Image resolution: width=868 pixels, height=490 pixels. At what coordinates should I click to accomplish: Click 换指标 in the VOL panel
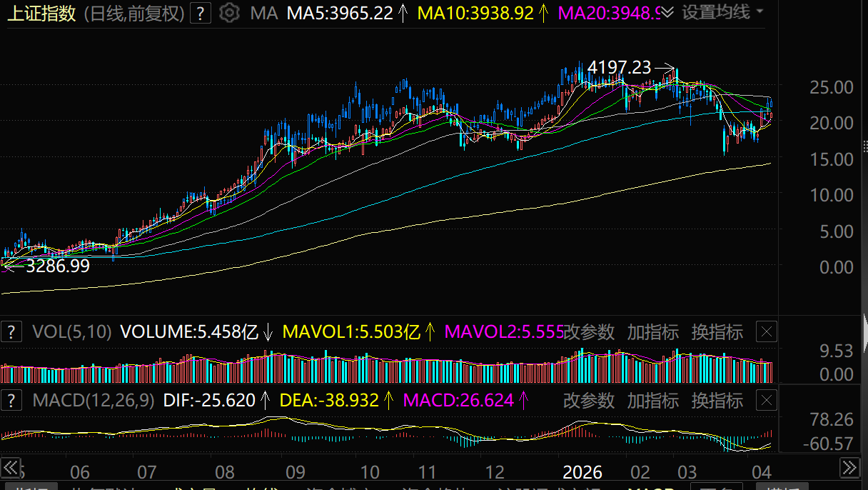pyautogui.click(x=717, y=332)
